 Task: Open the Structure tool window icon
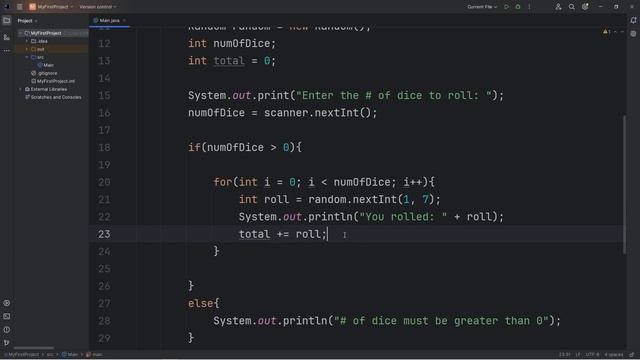coord(7,37)
